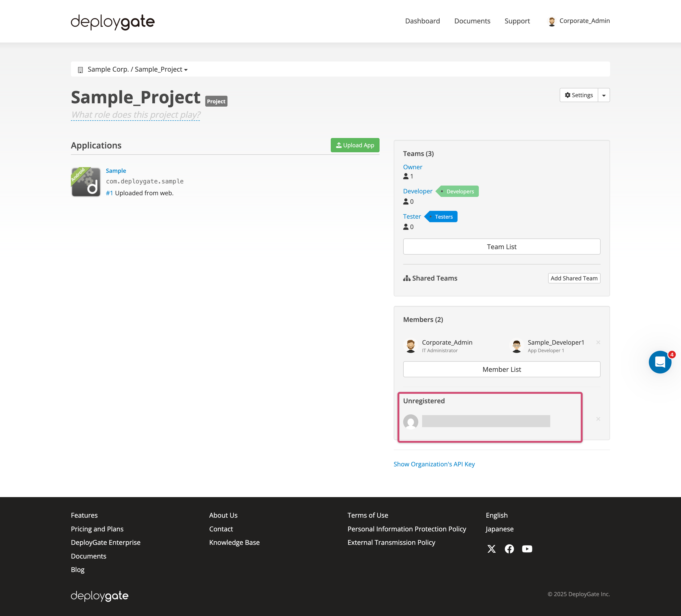The width and height of the screenshot is (681, 616).
Task: Open the chat support bubble
Action: (660, 362)
